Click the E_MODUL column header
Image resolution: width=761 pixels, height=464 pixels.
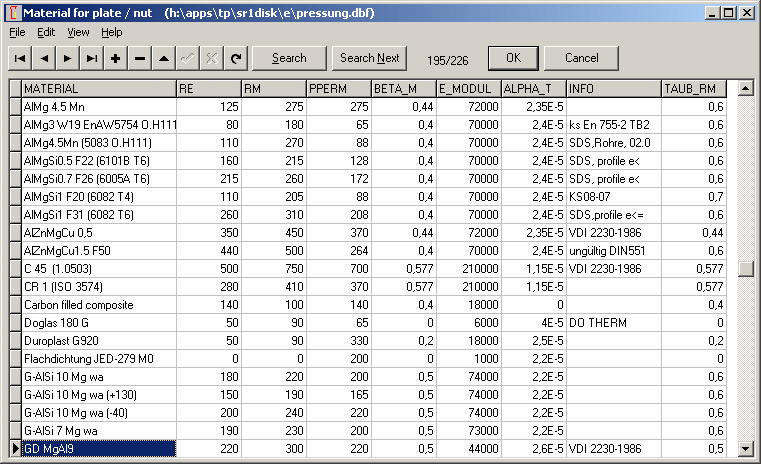pos(468,88)
